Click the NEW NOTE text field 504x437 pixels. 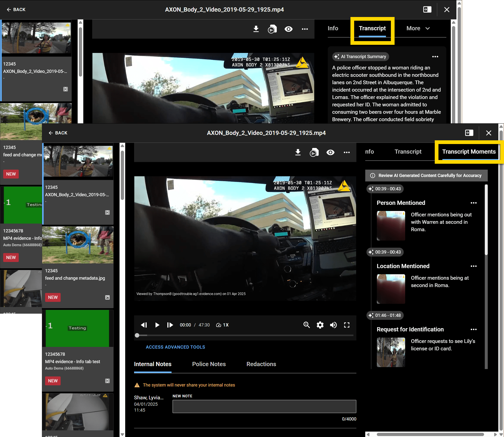(264, 406)
